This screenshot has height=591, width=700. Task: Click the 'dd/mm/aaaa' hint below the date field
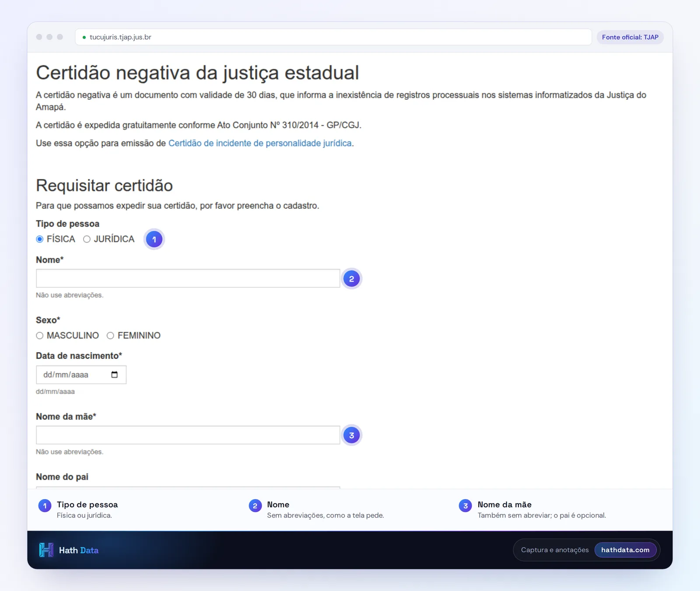click(x=55, y=391)
